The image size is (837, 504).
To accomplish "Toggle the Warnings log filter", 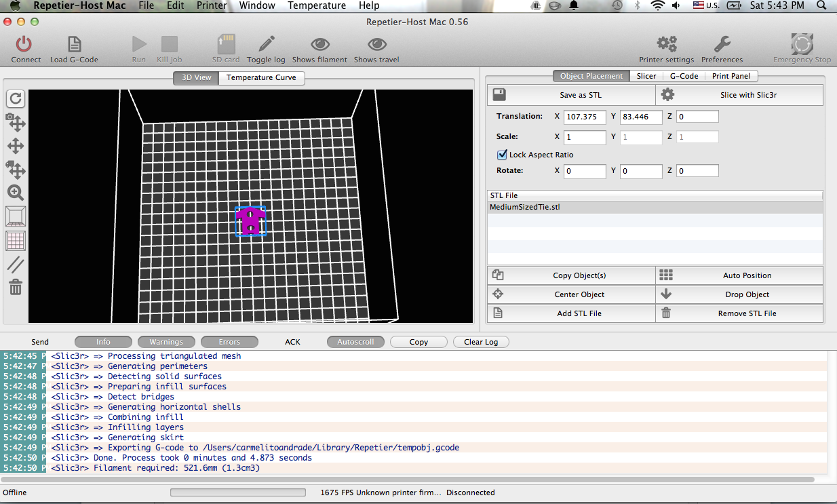I will [x=166, y=342].
